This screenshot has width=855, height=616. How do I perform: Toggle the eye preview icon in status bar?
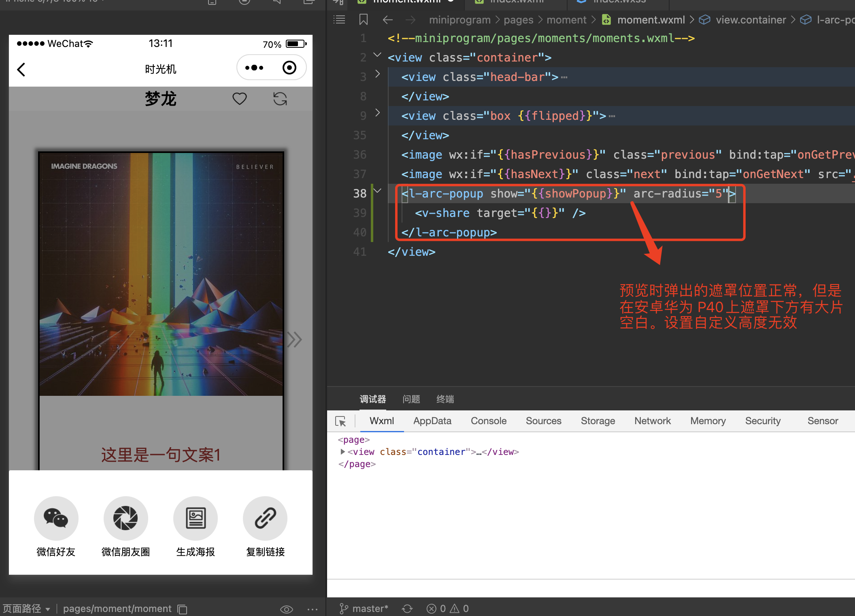pos(287,609)
